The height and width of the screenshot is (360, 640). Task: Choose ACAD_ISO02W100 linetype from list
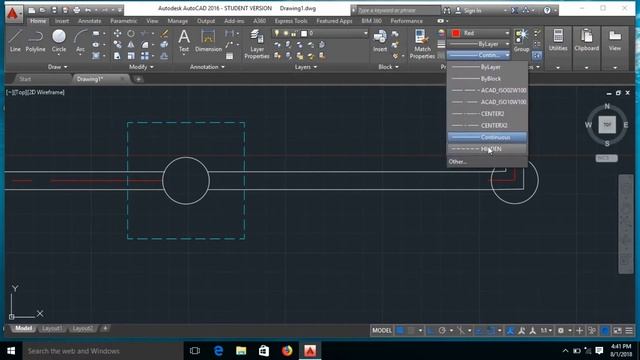[487, 90]
